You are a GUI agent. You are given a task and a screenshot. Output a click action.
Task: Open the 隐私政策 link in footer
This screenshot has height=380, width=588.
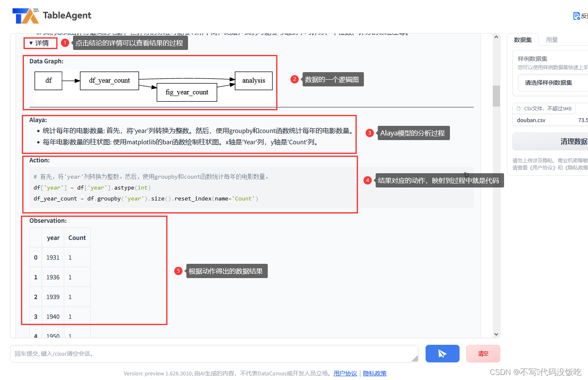[x=375, y=373]
